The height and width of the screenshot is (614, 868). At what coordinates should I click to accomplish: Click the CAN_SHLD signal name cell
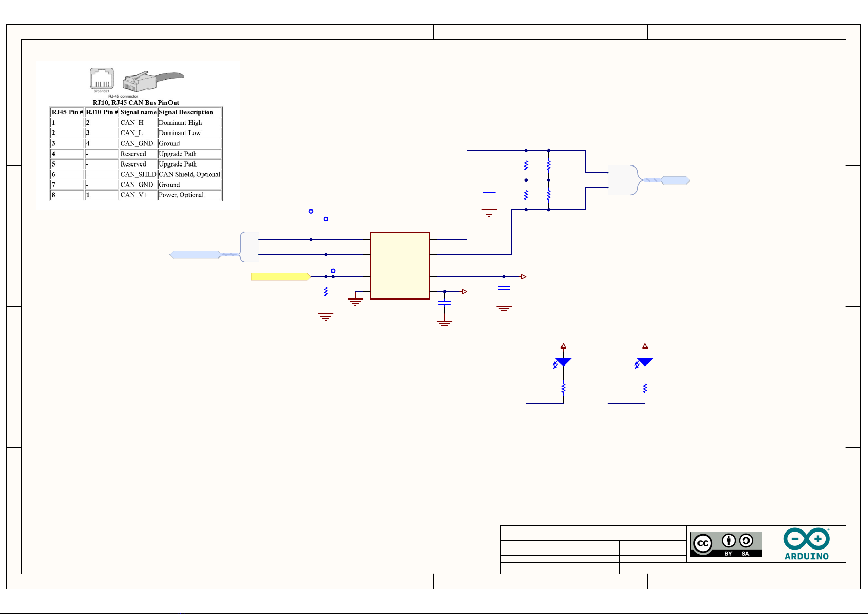138,174
